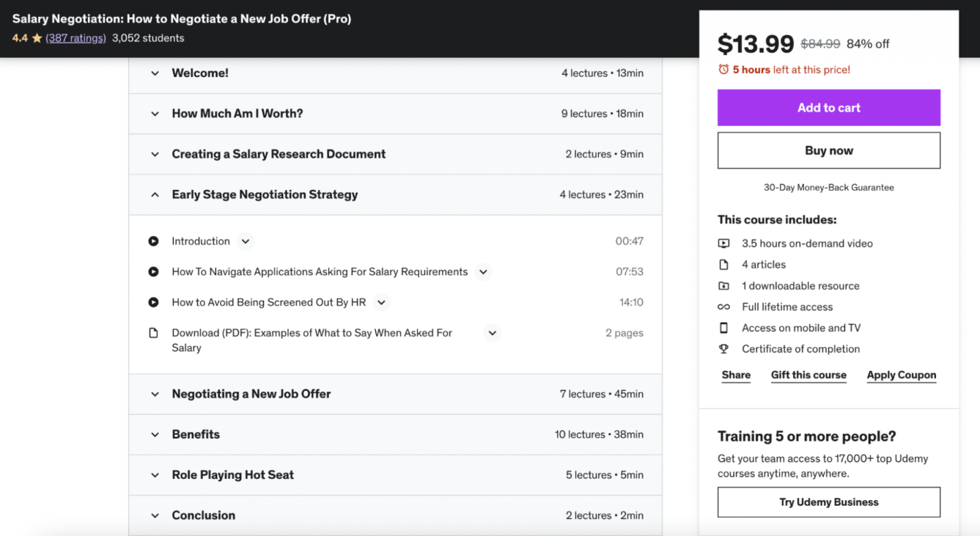Open the 387 ratings link

[75, 38]
